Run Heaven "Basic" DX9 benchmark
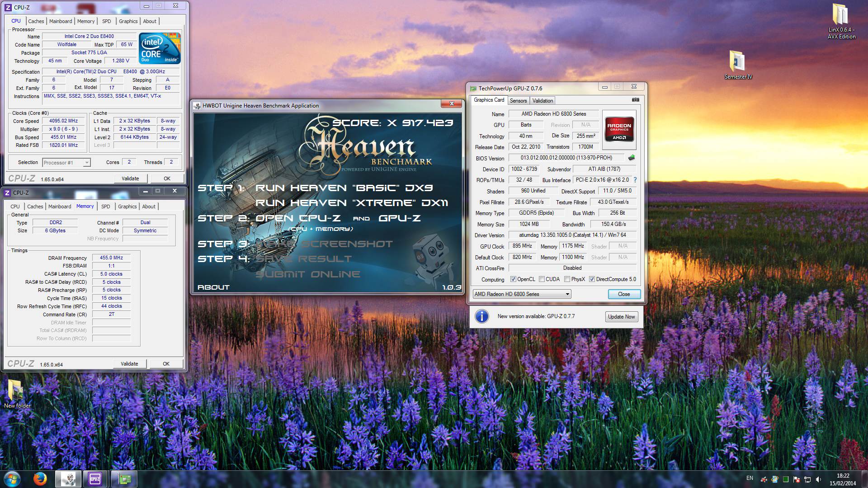 tap(344, 188)
